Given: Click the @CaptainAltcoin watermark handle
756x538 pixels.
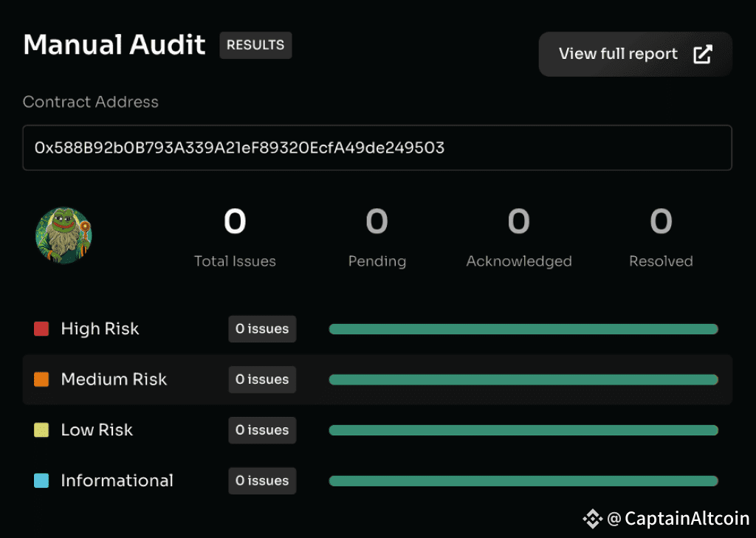Looking at the screenshot, I should pyautogui.click(x=678, y=519).
